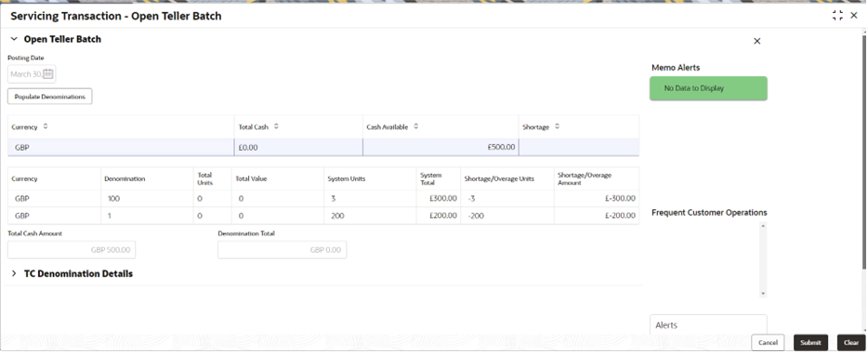Viewport: 868px width, 354px height.
Task: Click the £0.00 Total Cash cell
Action: (x=299, y=147)
